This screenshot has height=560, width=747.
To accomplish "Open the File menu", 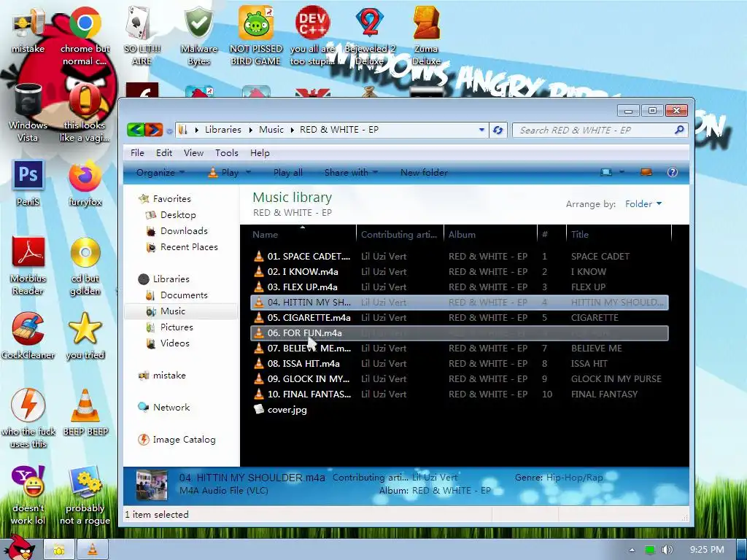I will coord(137,153).
